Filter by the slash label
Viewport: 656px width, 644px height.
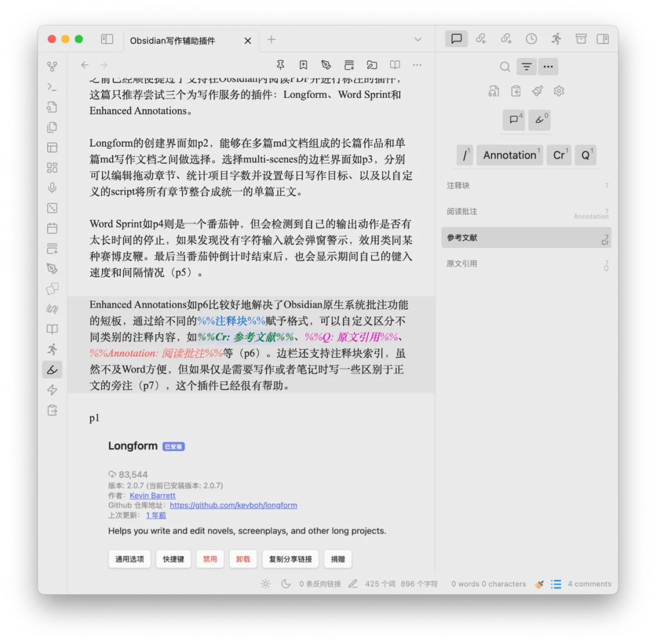pos(465,155)
